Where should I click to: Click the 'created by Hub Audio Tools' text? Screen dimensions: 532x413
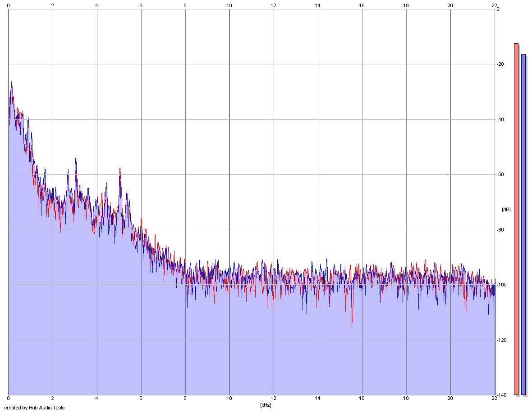click(x=34, y=408)
